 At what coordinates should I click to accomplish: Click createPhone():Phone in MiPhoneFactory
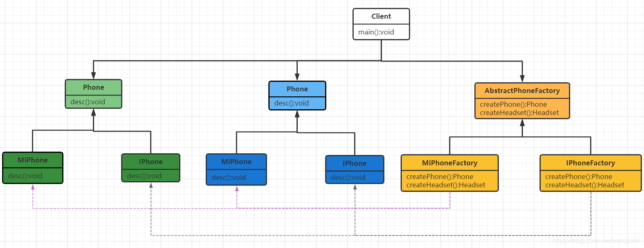click(x=440, y=177)
